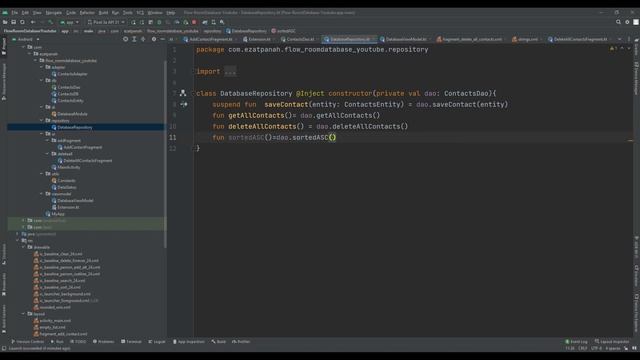Open the Navigate menu
This screenshot has width=640, height=360.
tap(53, 13)
